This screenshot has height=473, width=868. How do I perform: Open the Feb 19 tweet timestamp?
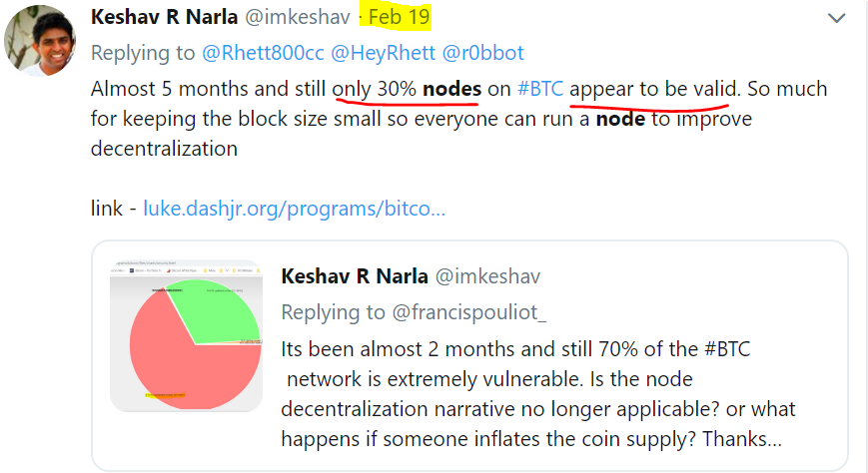pyautogui.click(x=400, y=17)
